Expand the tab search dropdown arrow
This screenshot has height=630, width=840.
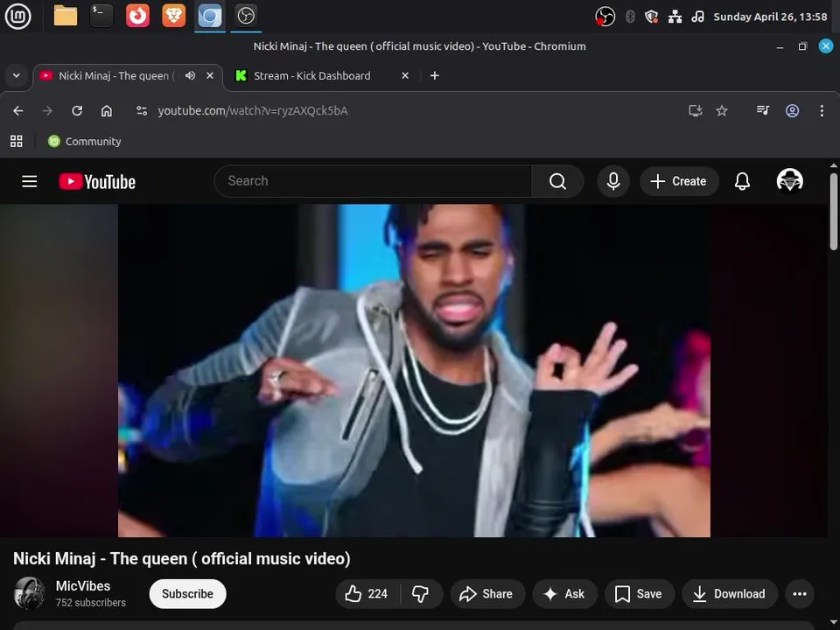tap(17, 75)
